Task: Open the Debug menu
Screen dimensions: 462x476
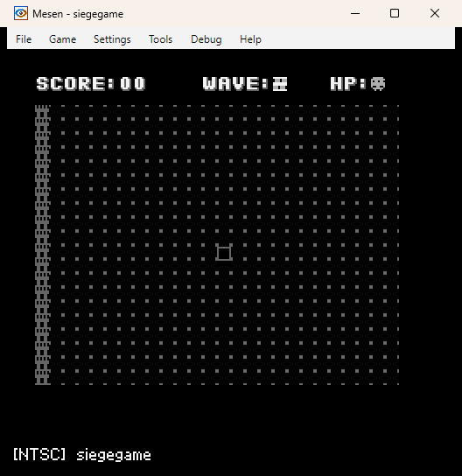Action: pyautogui.click(x=206, y=39)
